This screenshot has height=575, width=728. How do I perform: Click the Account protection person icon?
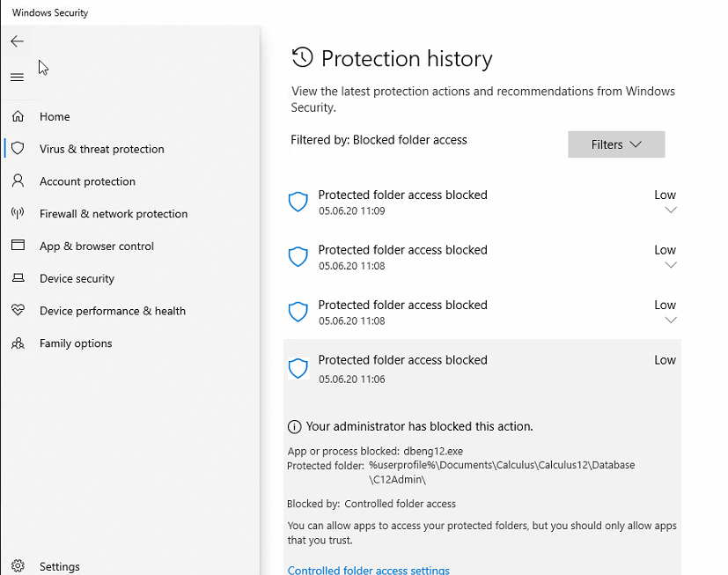coord(18,181)
